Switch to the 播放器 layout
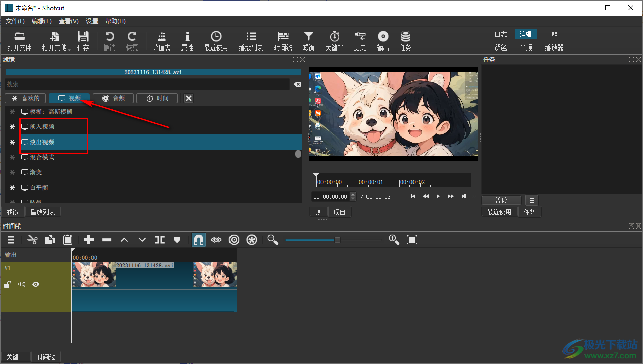This screenshot has width=643, height=364. point(554,48)
